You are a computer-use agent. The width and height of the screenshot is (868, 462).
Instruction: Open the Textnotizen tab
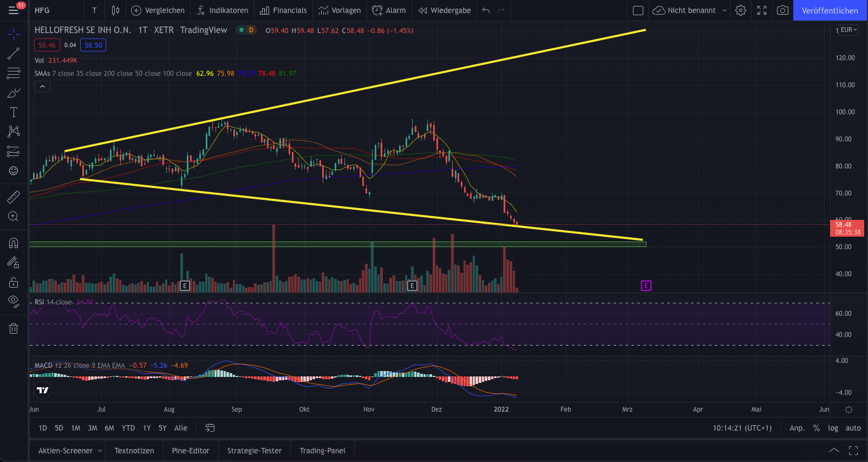point(134,451)
